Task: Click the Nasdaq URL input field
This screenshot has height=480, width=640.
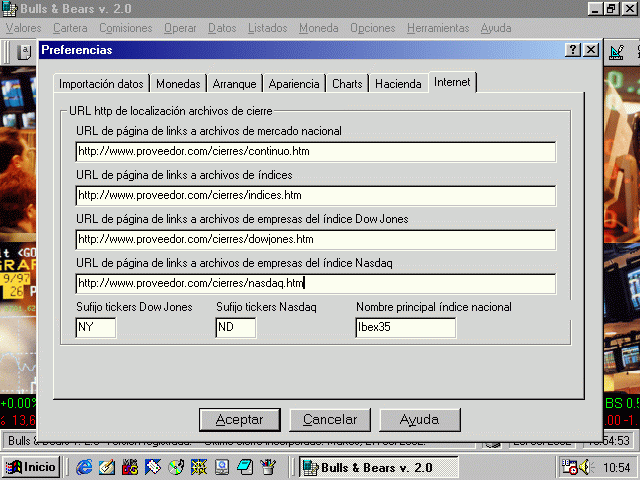Action: [x=316, y=284]
